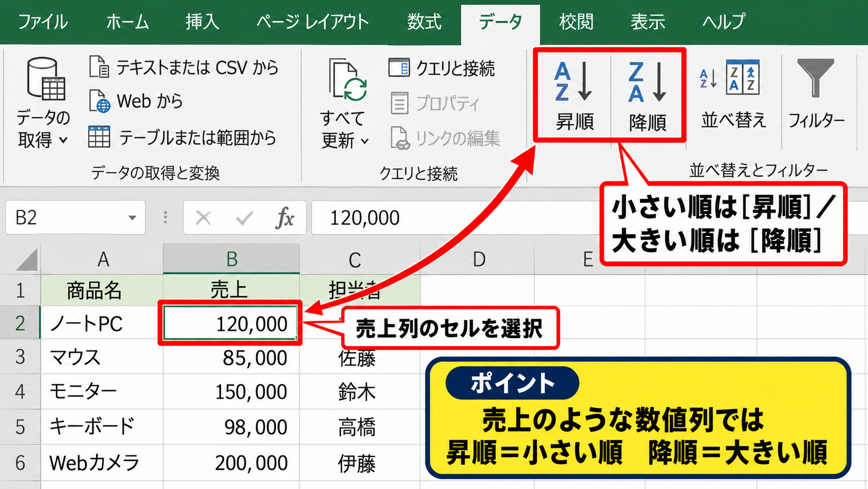This screenshot has width=868, height=489.
Task: Select row 6 header
Action: pos(20,462)
